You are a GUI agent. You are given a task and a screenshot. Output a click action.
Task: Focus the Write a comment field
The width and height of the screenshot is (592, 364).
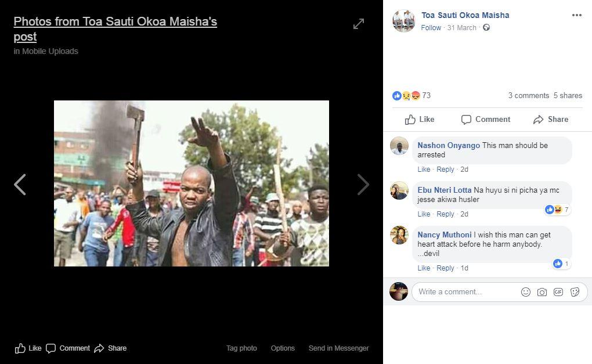tap(467, 292)
